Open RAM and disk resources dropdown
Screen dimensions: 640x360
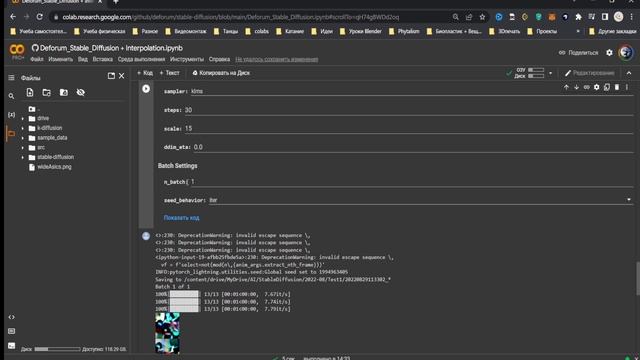(550, 73)
